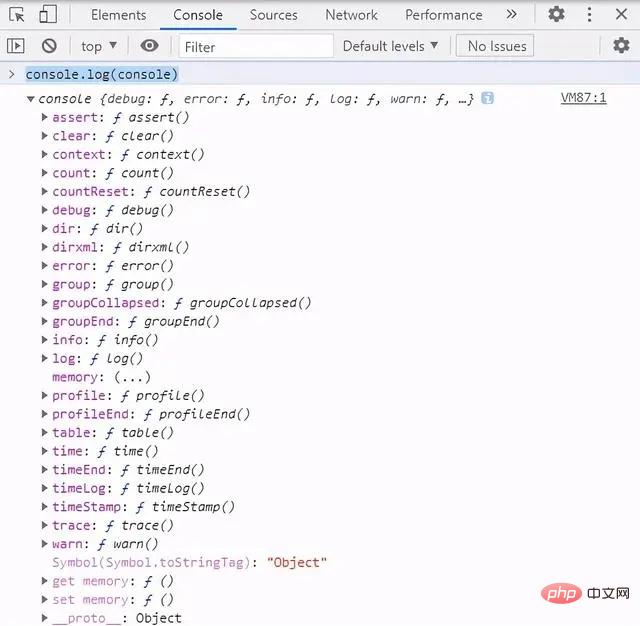This screenshot has height=626, width=640.
Task: Select the "Object" string value
Action: click(297, 563)
